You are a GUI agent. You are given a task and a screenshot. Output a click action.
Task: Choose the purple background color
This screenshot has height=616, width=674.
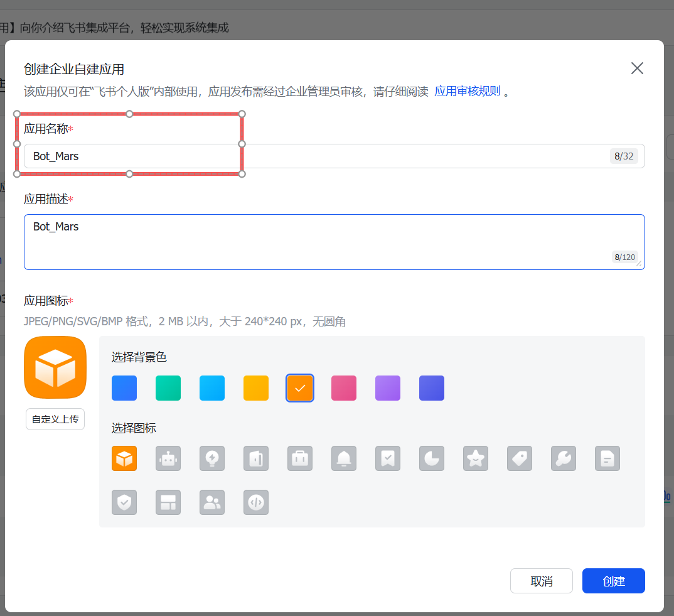click(388, 388)
